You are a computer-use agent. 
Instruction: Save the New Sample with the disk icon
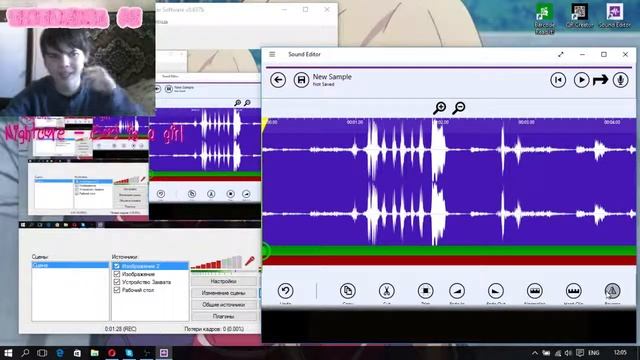(x=301, y=80)
